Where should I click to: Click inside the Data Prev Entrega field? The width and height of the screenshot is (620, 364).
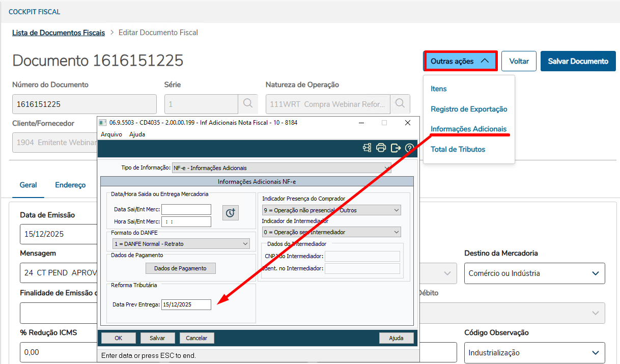click(x=186, y=304)
